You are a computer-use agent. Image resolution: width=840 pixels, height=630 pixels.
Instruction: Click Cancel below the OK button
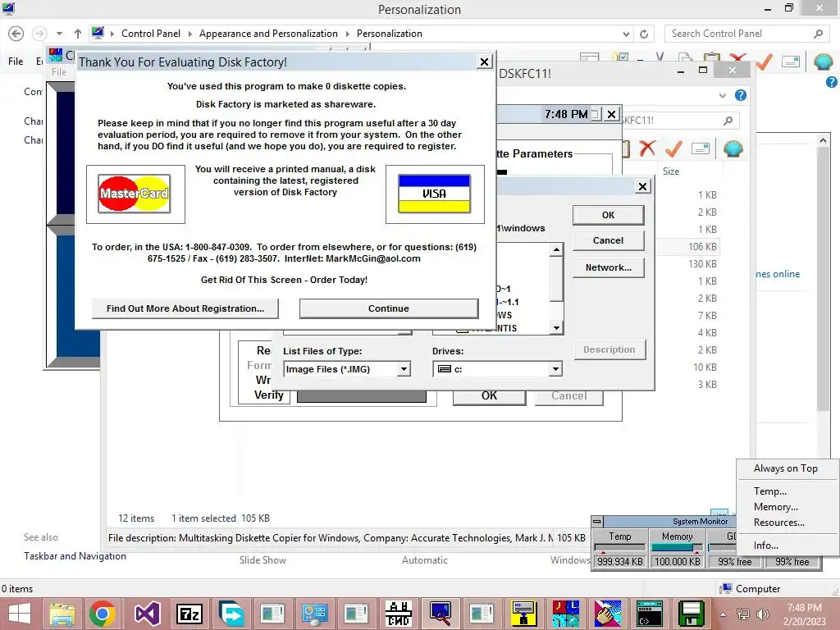pyautogui.click(x=608, y=240)
